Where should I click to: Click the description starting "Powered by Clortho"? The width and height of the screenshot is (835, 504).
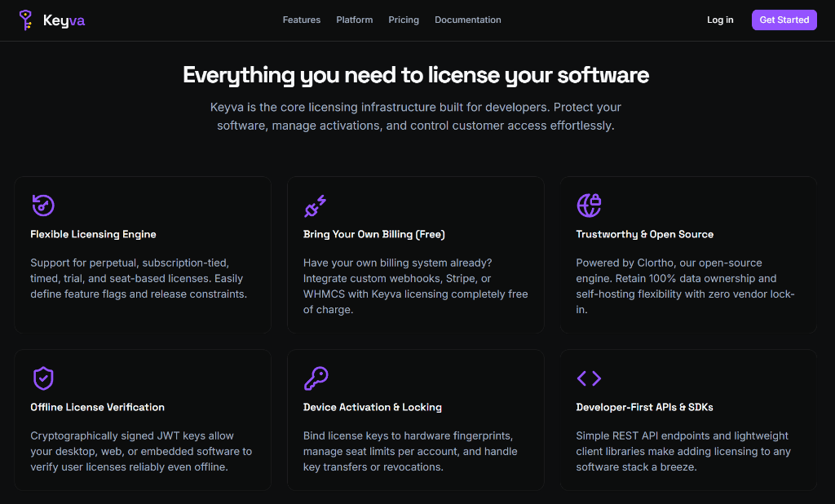click(x=685, y=286)
